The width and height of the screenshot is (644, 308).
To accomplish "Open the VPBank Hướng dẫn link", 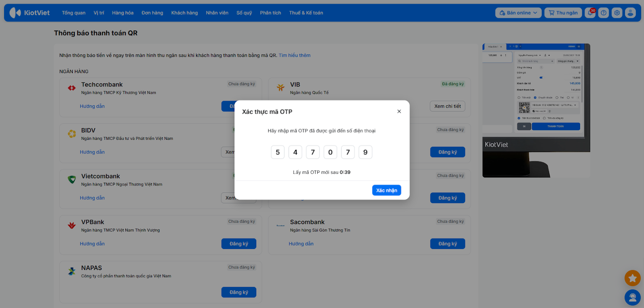I will 92,244.
